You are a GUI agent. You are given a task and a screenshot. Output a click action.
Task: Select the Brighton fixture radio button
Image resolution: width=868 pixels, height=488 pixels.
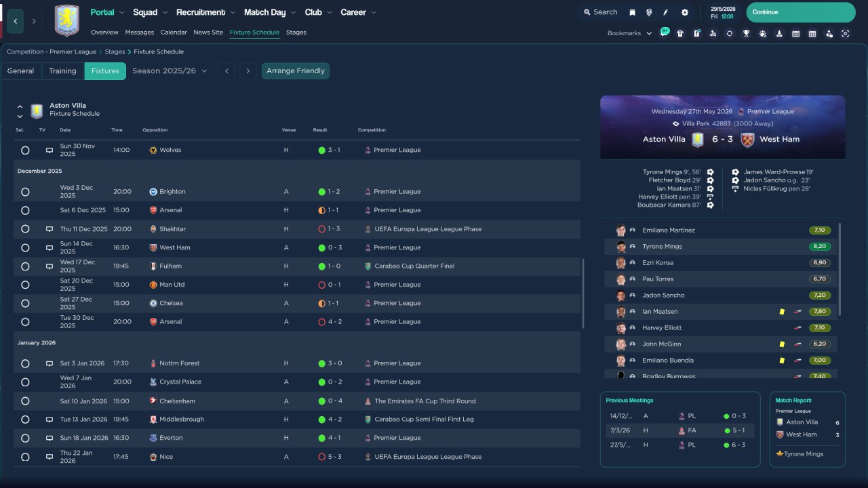[x=25, y=192]
